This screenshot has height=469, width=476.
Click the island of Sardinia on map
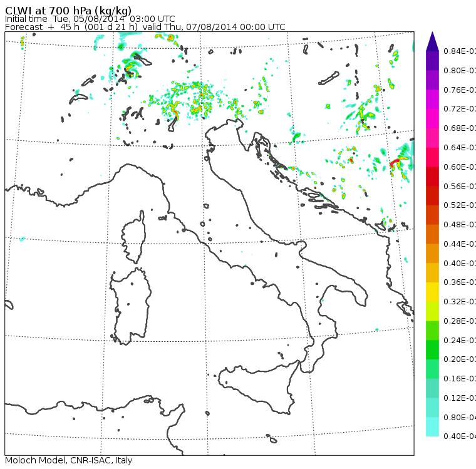click(130, 306)
